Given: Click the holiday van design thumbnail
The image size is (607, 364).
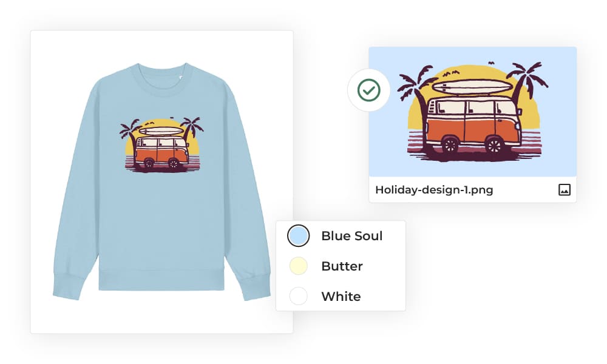Looking at the screenshot, I should coord(473,112).
